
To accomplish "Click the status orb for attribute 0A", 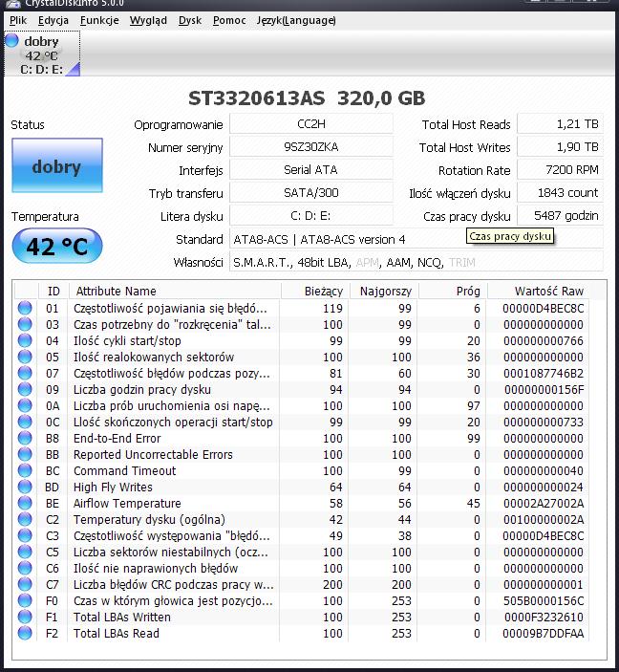I will point(25,406).
